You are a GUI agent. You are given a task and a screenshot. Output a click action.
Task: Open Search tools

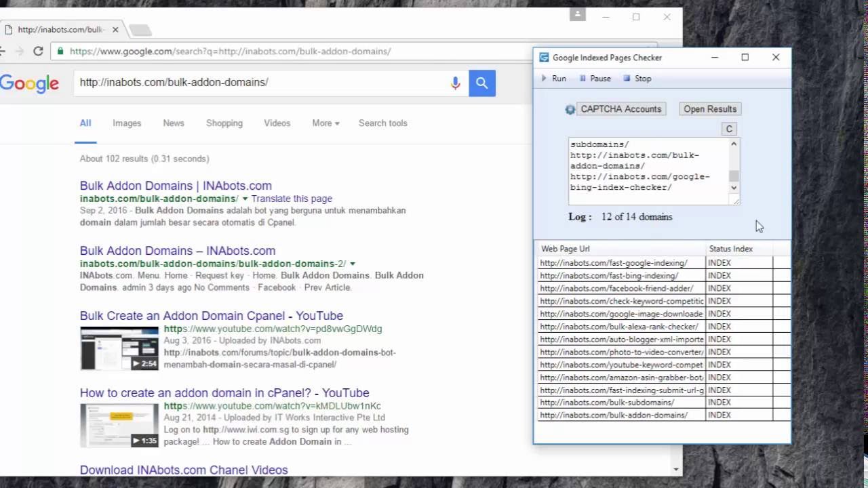[x=383, y=123]
